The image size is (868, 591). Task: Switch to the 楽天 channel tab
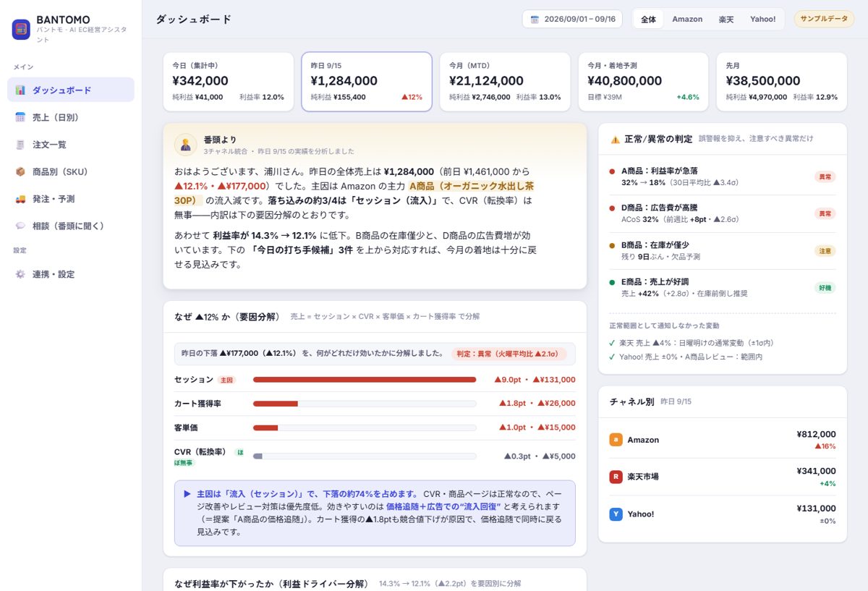coord(726,20)
